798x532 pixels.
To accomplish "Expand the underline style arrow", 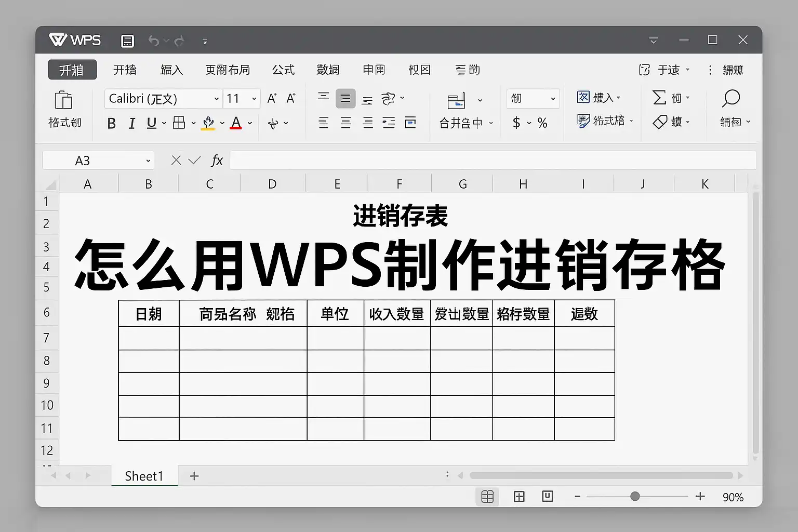I will tap(164, 124).
